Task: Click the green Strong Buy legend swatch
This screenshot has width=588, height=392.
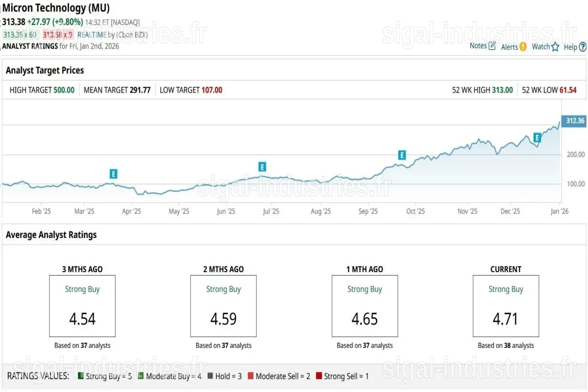Action: (81, 376)
